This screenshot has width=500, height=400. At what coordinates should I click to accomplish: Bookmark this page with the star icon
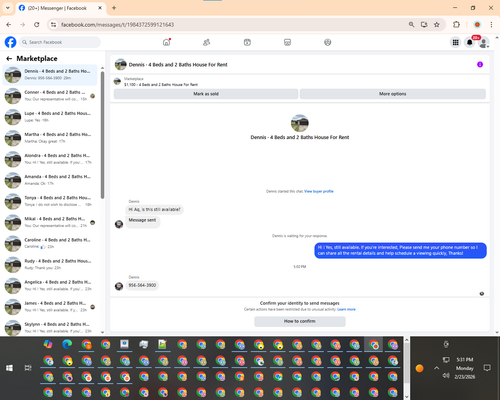(437, 25)
